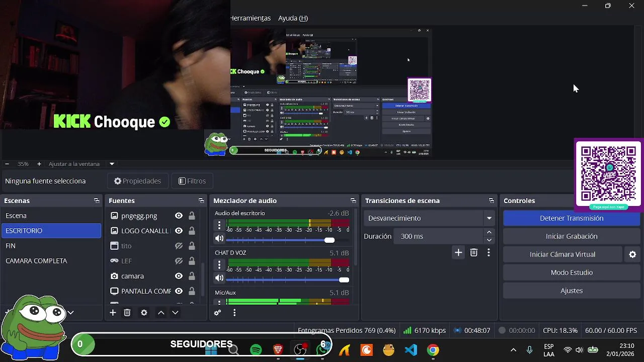Open Spotify from the taskbar
644x362 pixels.
point(256,350)
